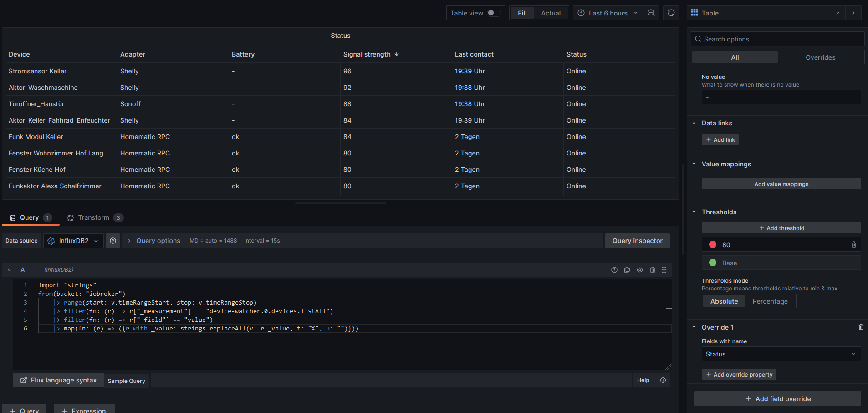Toggle visibility of query A
The height and width of the screenshot is (413, 868).
click(x=640, y=270)
